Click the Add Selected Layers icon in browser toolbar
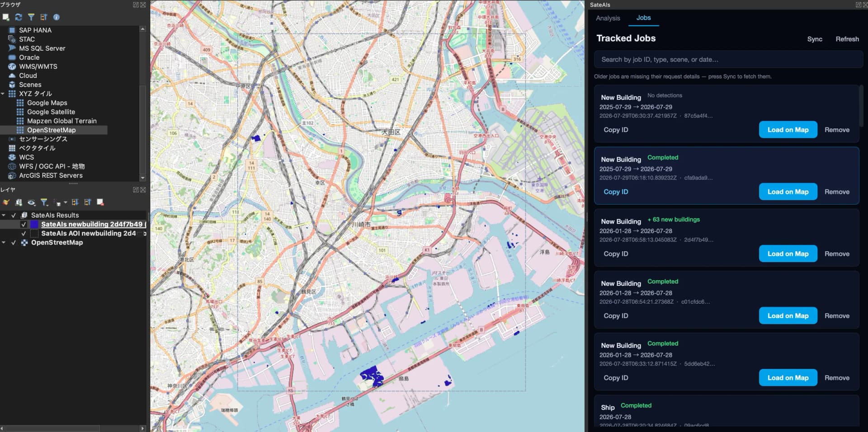 pos(6,17)
